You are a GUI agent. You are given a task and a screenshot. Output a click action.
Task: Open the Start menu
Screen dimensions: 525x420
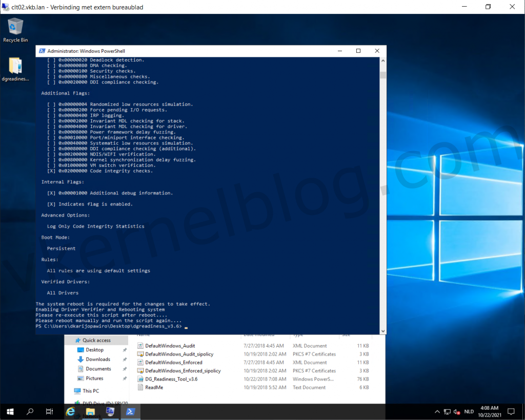[x=10, y=411]
